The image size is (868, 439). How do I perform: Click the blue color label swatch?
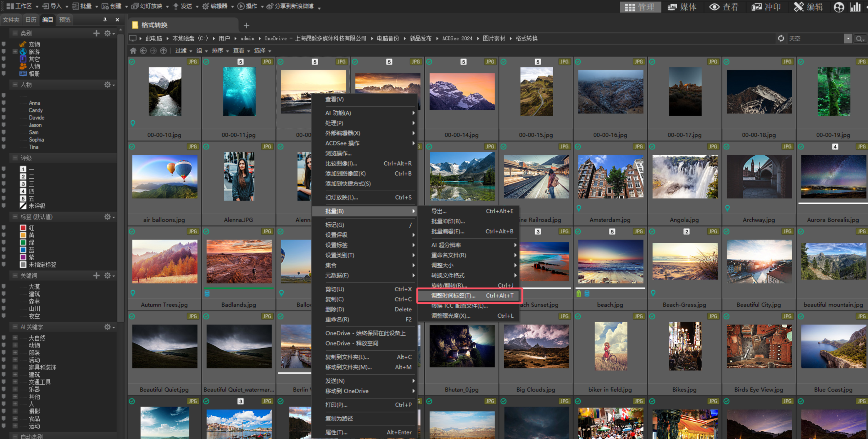[x=23, y=249]
